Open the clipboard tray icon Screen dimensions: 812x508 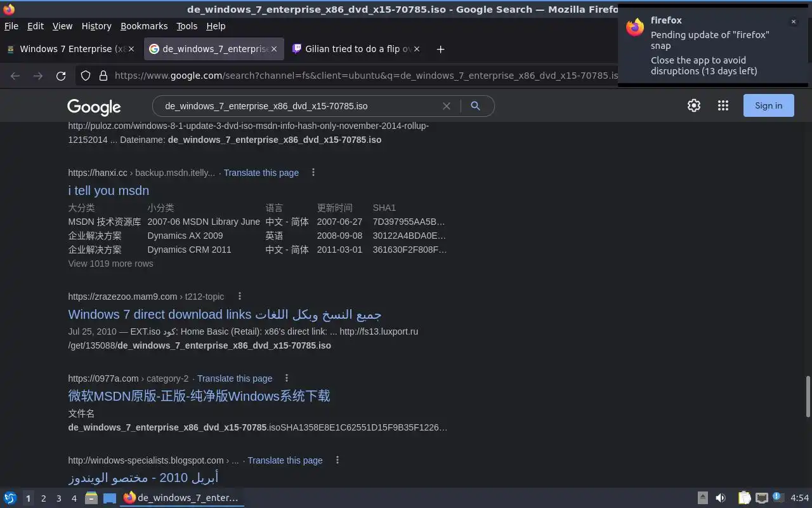745,498
